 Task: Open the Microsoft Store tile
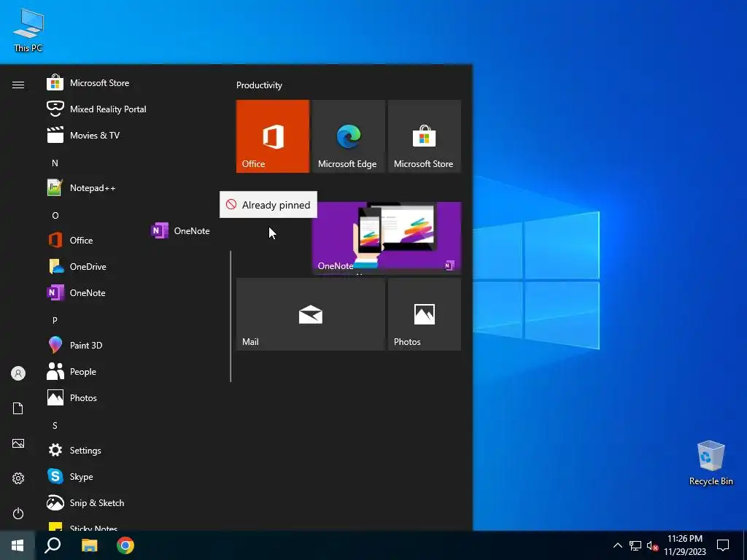click(425, 136)
